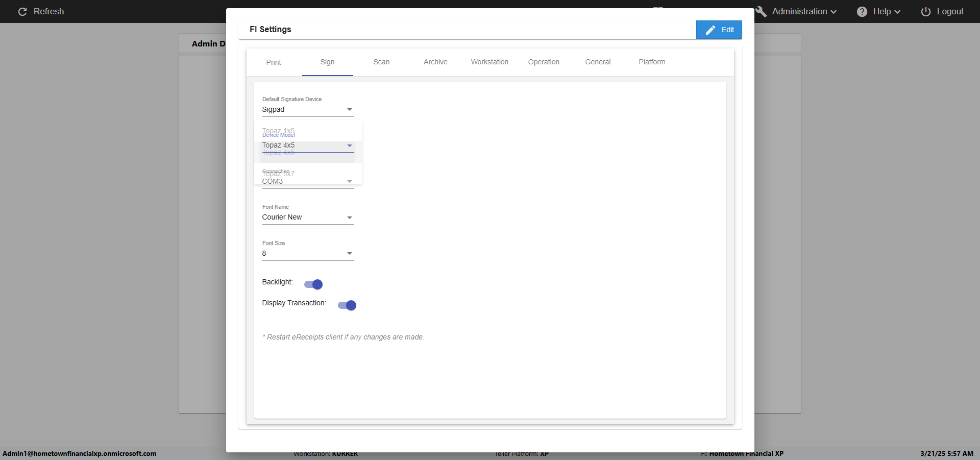Click the Logout power icon
Viewport: 980px width, 460px height.
926,12
